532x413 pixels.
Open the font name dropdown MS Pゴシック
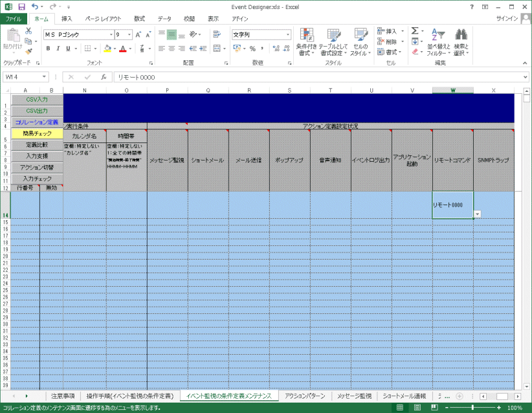pos(111,34)
